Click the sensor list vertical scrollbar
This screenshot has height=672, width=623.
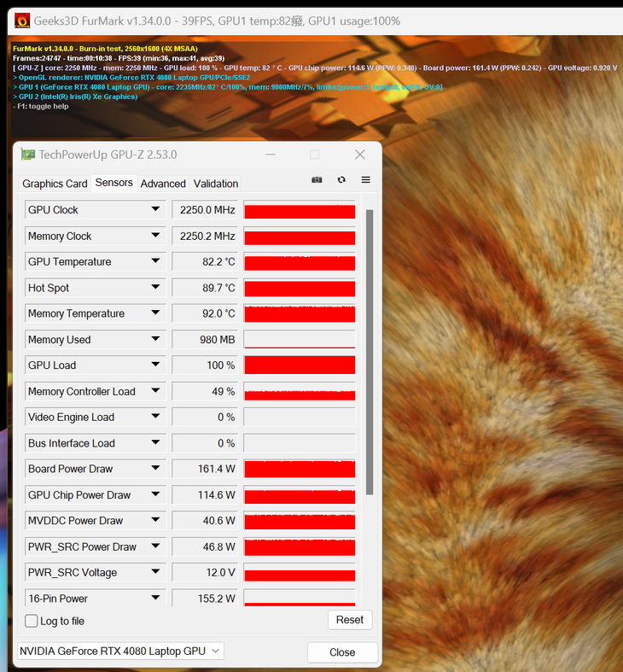[370, 353]
